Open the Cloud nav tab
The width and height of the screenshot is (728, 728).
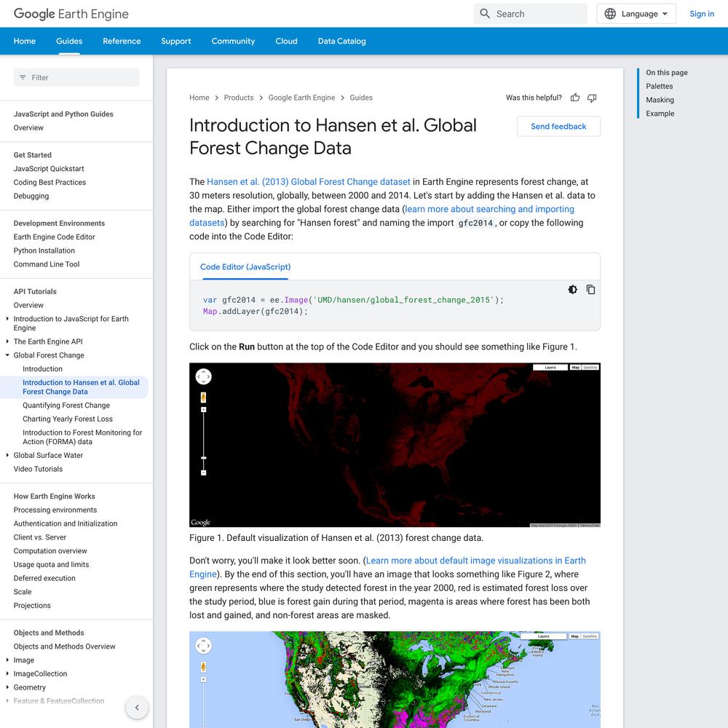pyautogui.click(x=286, y=41)
